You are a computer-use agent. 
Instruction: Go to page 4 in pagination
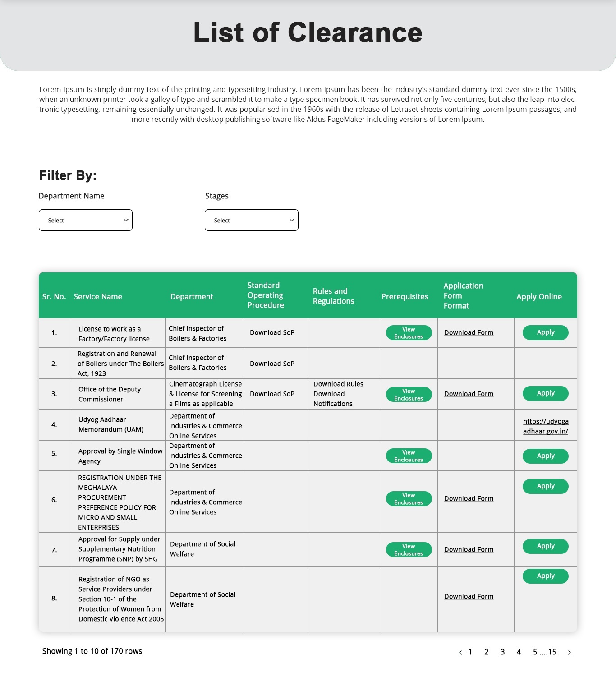click(x=519, y=652)
